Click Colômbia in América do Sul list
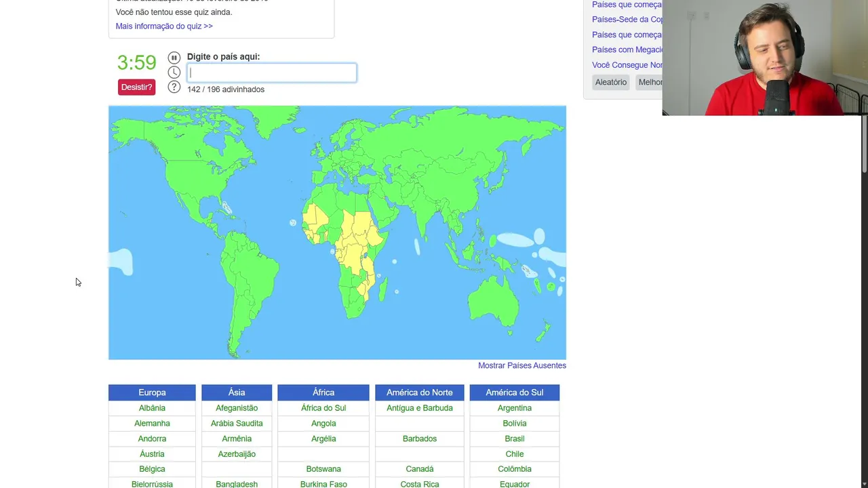The width and height of the screenshot is (868, 488). (x=515, y=469)
